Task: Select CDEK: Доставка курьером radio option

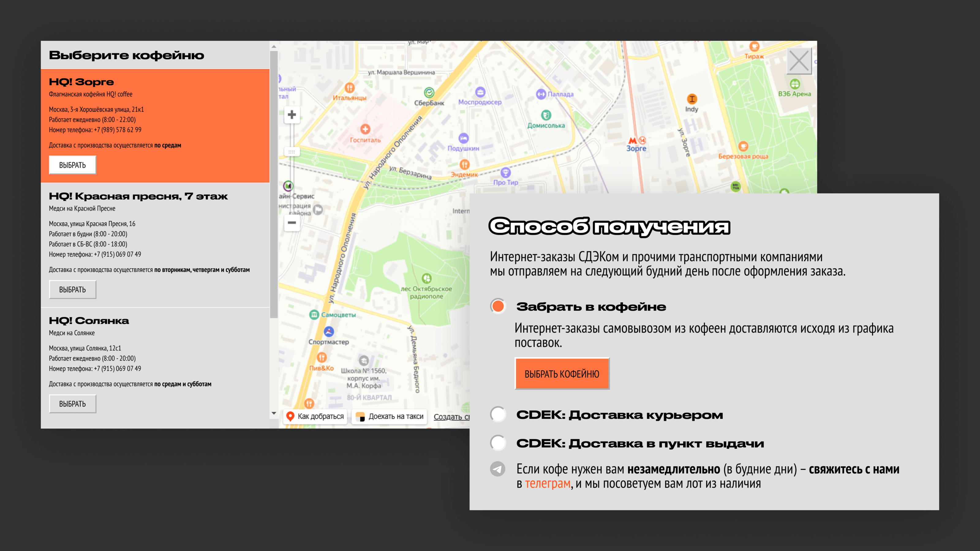Action: (498, 414)
